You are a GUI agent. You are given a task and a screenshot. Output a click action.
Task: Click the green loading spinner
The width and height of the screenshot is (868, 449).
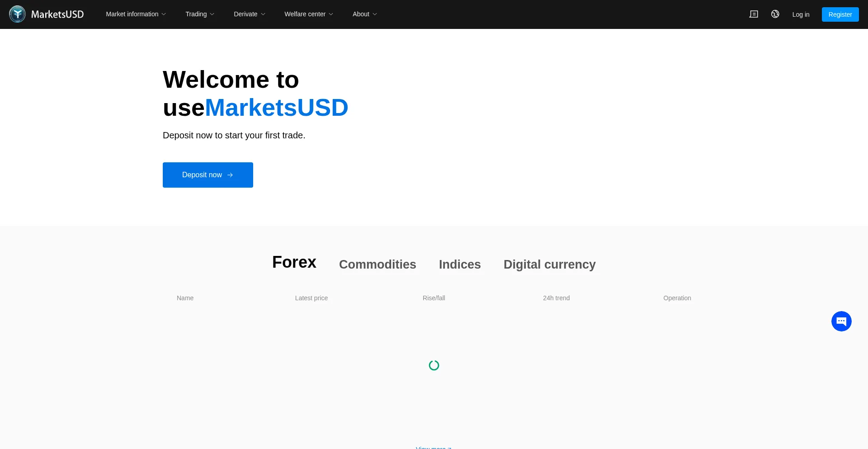point(434,365)
